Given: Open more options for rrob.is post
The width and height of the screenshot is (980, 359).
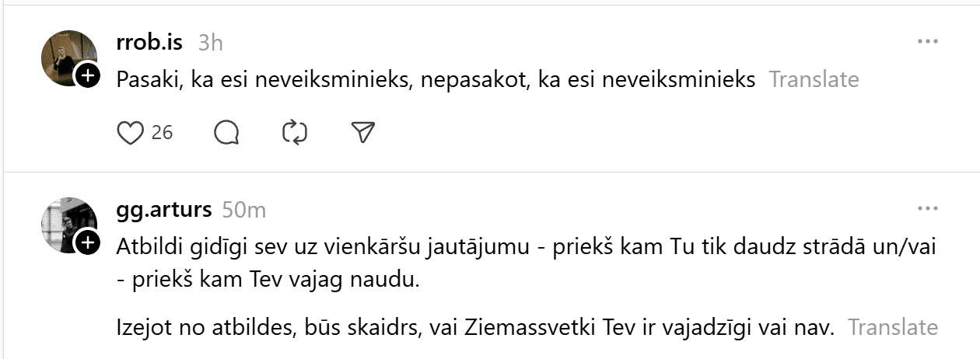Looking at the screenshot, I should click(928, 41).
